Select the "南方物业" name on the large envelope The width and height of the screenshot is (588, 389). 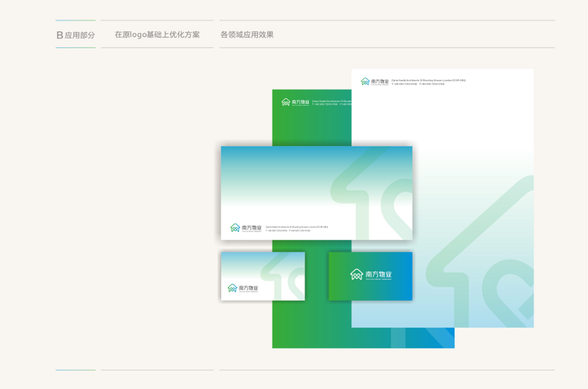pos(251,227)
